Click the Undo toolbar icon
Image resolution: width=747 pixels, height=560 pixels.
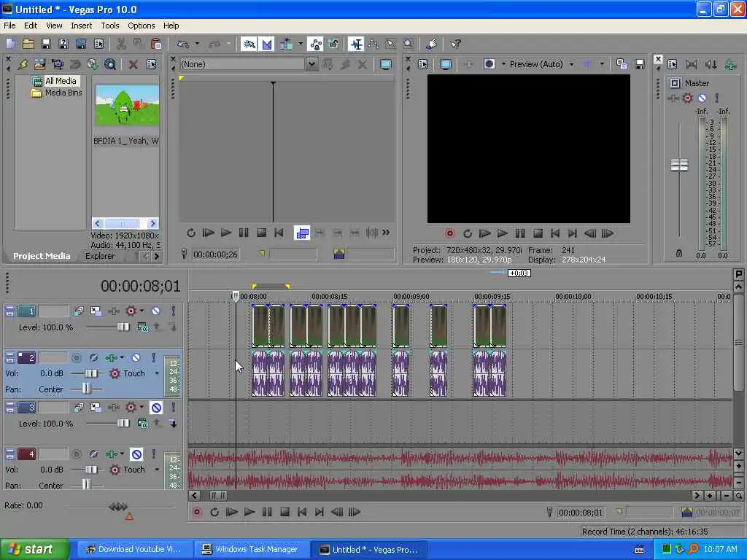pyautogui.click(x=183, y=44)
